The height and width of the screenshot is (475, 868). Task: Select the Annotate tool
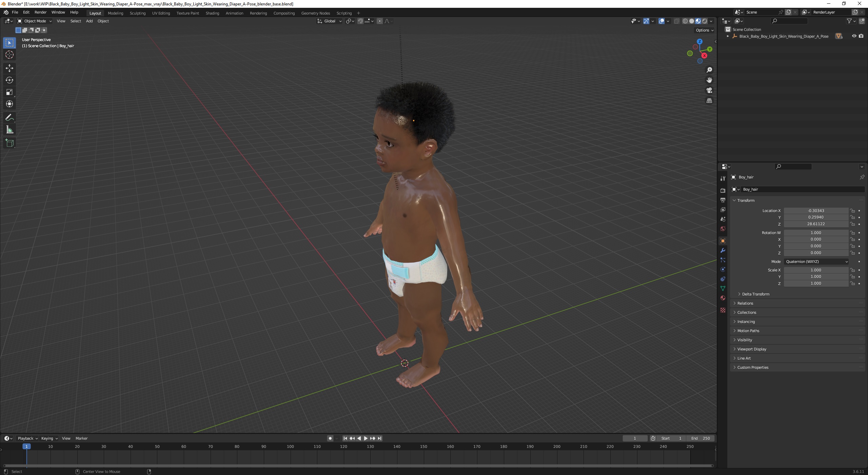9,118
